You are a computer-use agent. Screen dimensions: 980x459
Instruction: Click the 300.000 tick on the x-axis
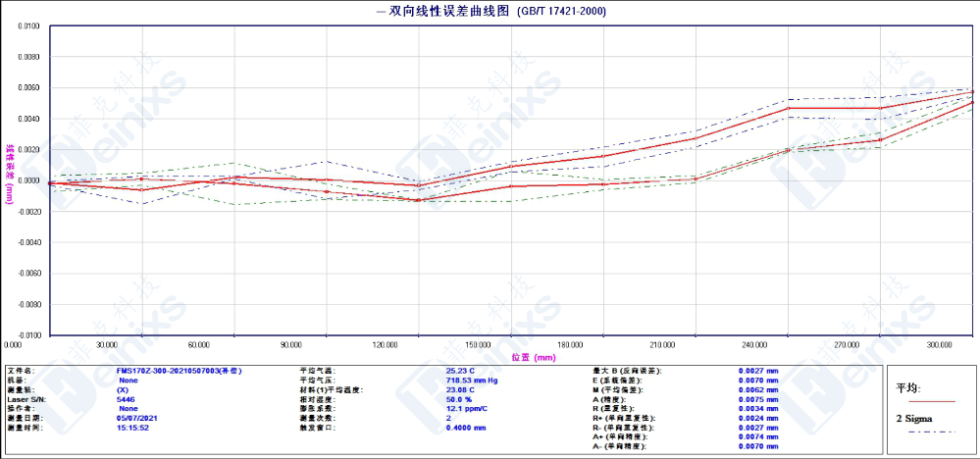(940, 345)
